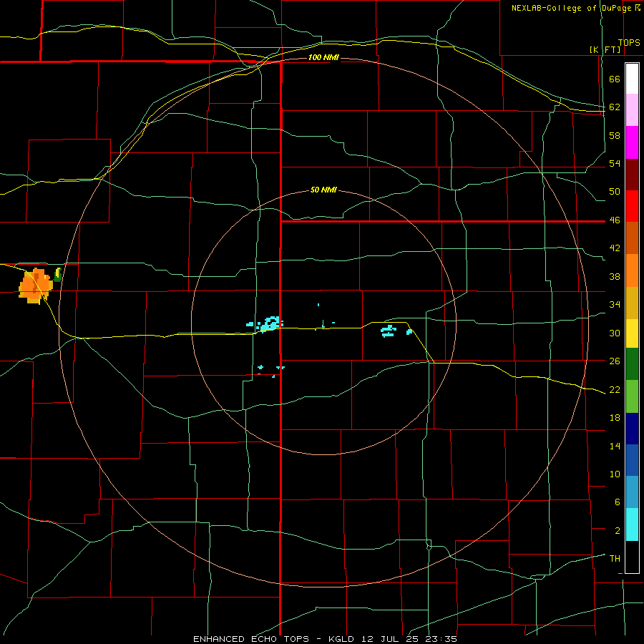Click the ENHANCED ECHO TOPS footer title

251,639
